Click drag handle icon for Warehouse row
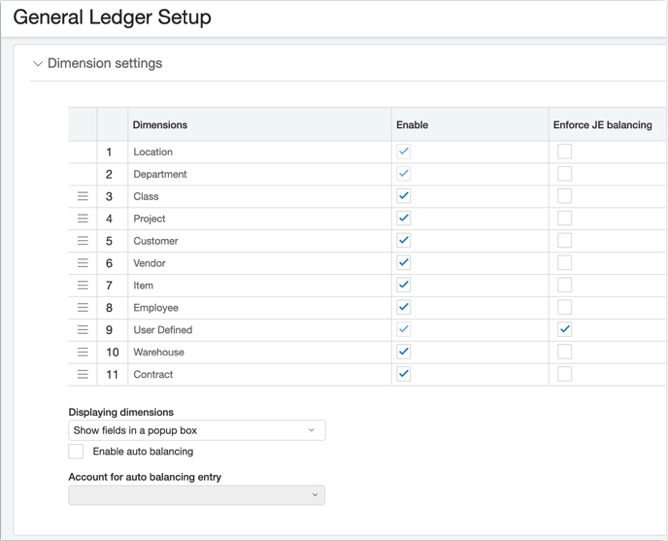This screenshot has width=668, height=541. 83,352
